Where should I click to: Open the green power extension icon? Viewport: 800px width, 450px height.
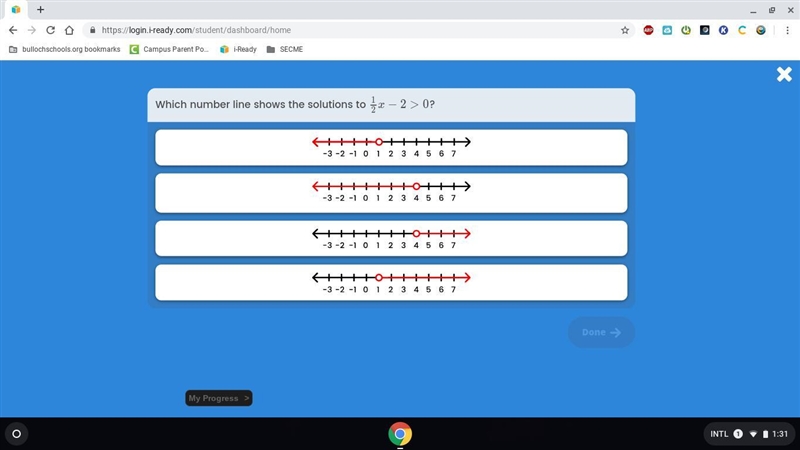[x=686, y=30]
